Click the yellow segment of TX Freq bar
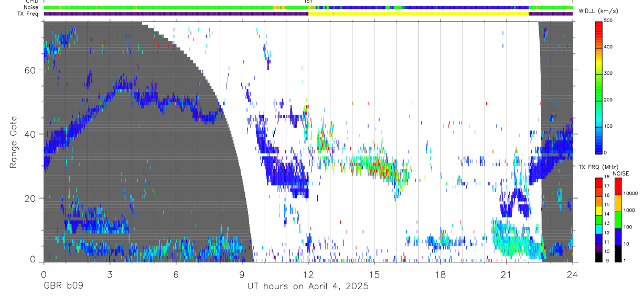Image resolution: width=644 pixels, height=297 pixels. click(418, 14)
